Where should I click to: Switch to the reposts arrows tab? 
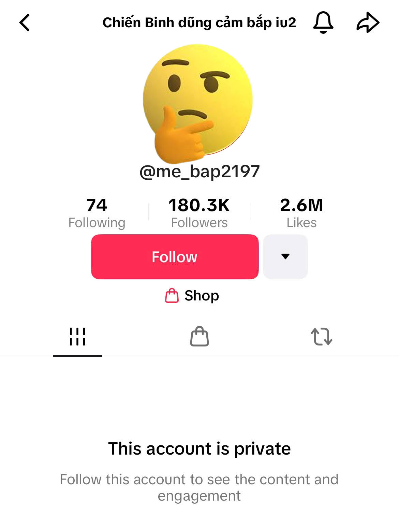[321, 337]
